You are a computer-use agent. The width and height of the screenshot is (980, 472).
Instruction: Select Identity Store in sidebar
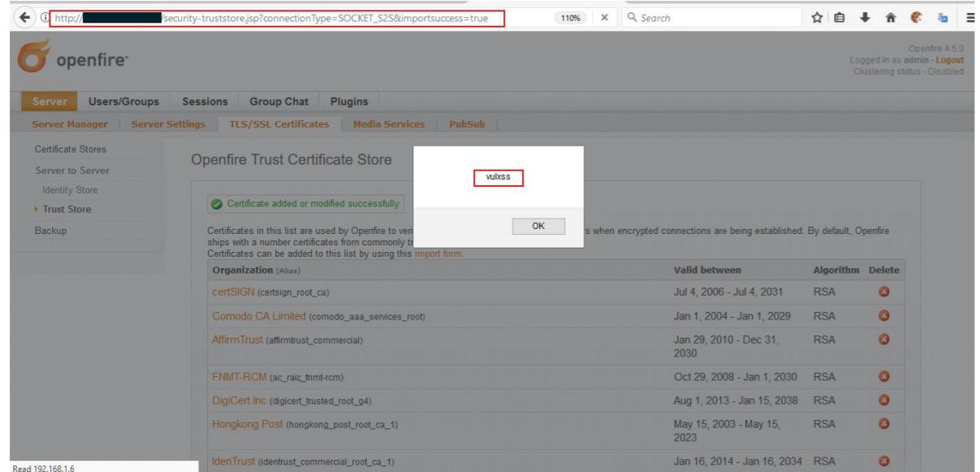click(70, 190)
